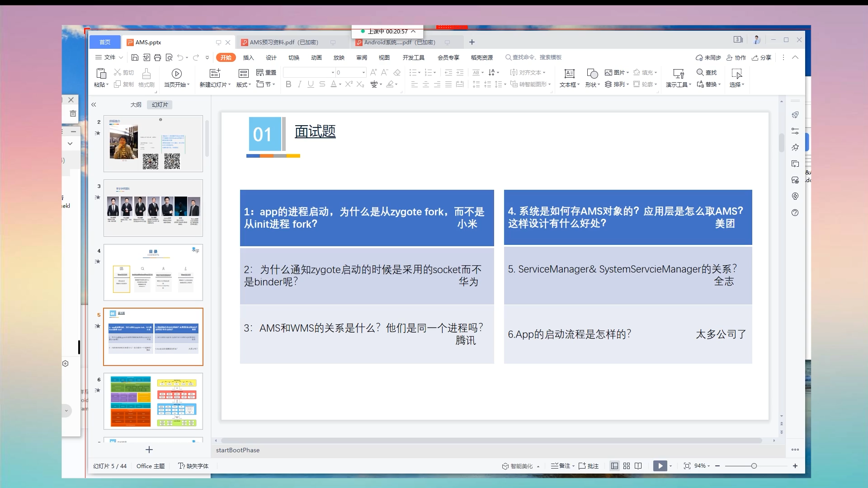This screenshot has width=868, height=488.
Task: Click the zoom slider handle
Action: pyautogui.click(x=754, y=466)
